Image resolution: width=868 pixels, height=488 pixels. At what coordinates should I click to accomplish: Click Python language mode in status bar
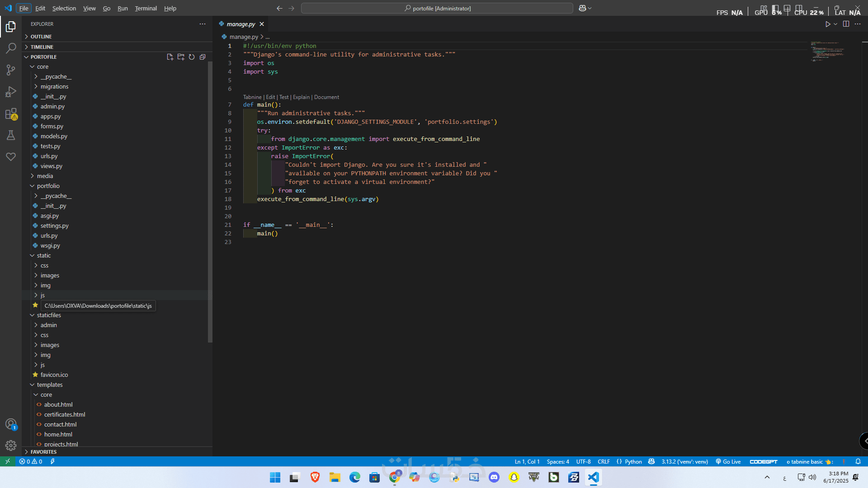633,461
